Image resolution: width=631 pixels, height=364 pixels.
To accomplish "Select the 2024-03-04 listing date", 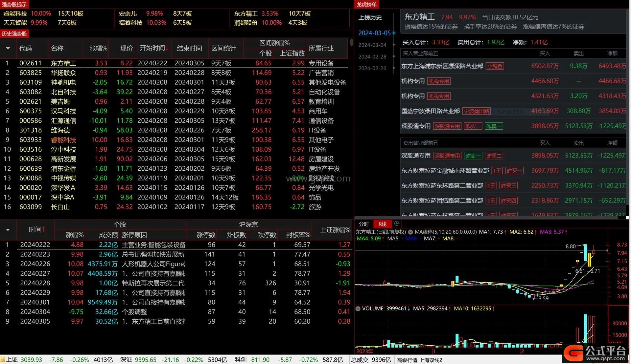I will click(x=372, y=45).
